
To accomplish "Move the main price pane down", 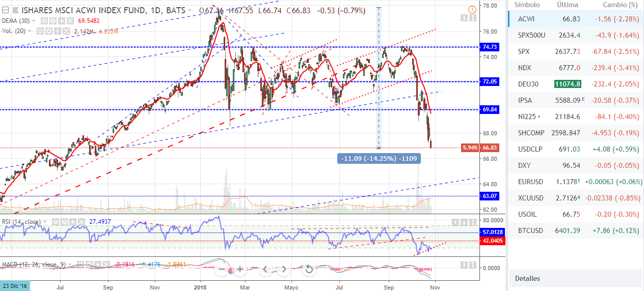I will [x=464, y=18].
